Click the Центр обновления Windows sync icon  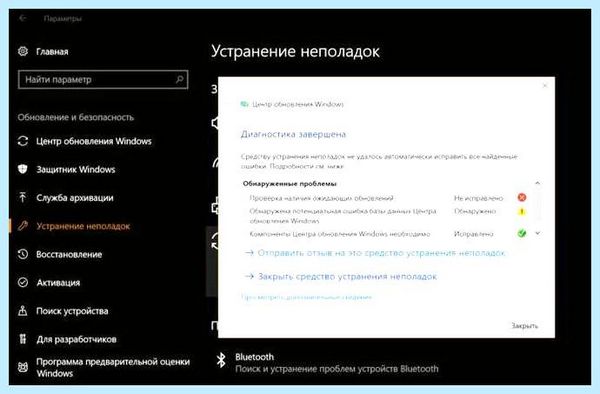[x=23, y=141]
